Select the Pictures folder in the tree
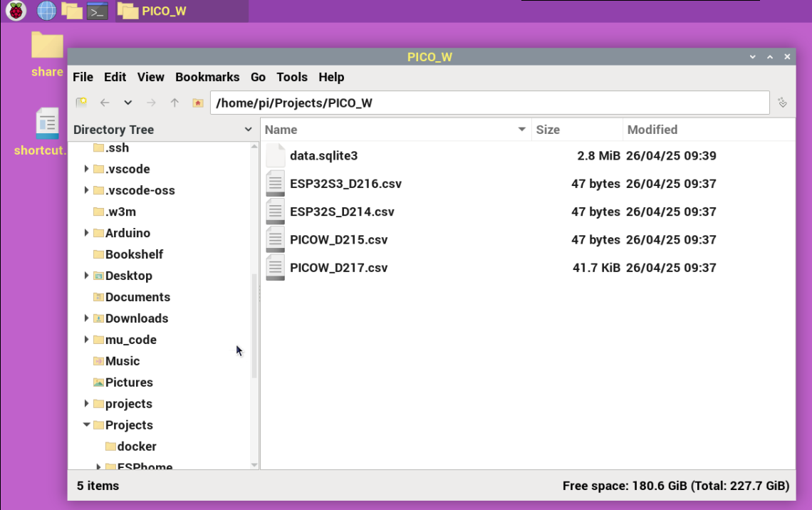The width and height of the screenshot is (812, 510). 123,382
